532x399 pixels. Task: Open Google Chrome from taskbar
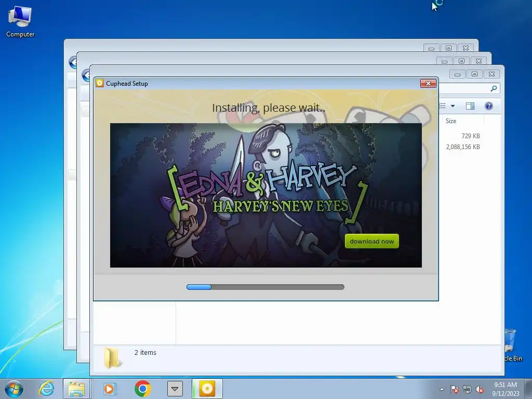142,389
